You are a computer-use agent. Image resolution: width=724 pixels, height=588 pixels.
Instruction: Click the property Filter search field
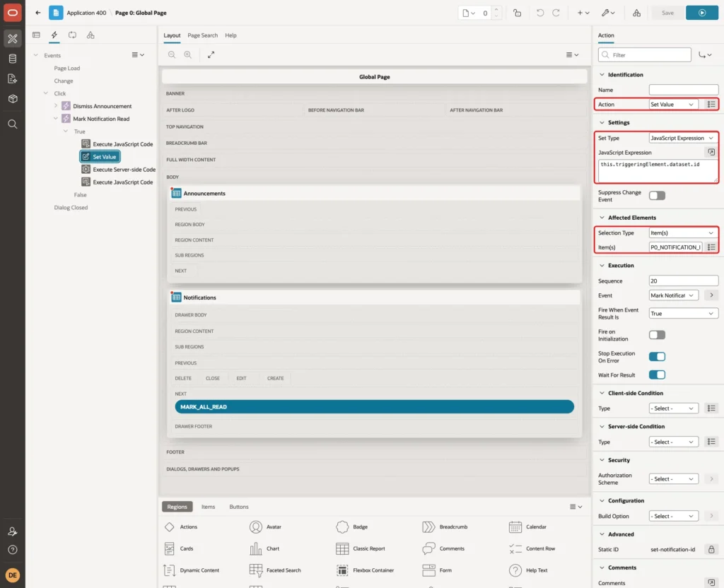(645, 55)
